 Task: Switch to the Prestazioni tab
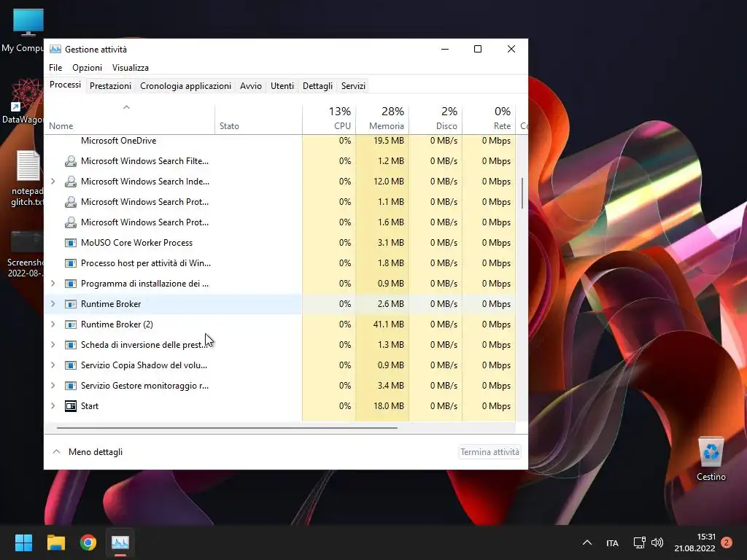coord(111,86)
